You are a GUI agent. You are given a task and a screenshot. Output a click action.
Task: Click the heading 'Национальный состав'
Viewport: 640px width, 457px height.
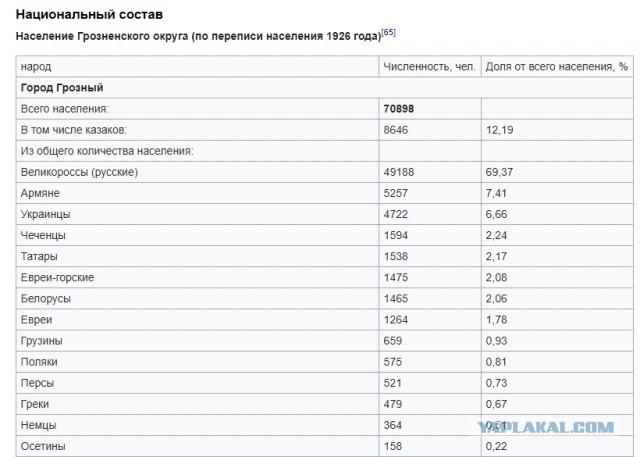89,14
